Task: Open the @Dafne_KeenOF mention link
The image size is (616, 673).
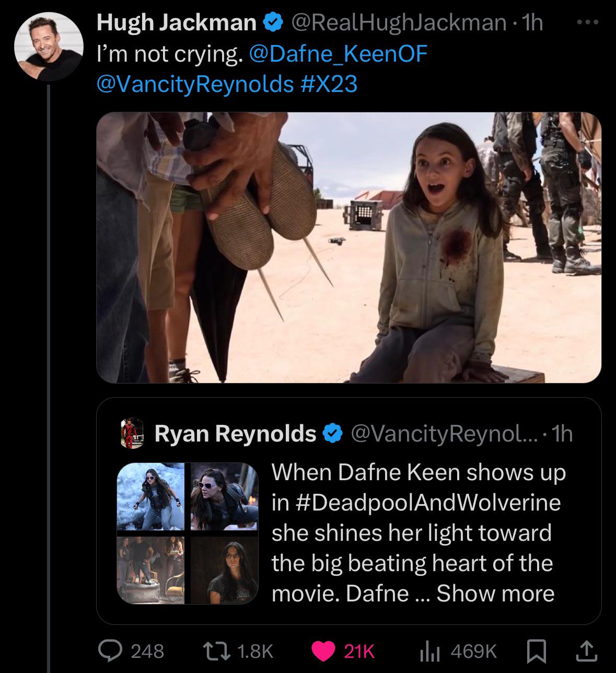Action: click(x=339, y=54)
